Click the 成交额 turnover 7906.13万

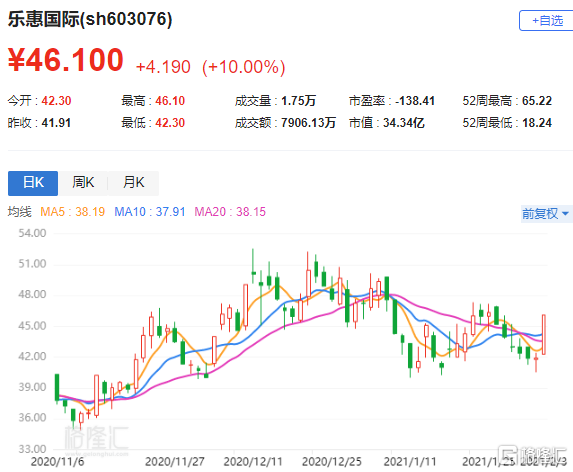pyautogui.click(x=308, y=123)
